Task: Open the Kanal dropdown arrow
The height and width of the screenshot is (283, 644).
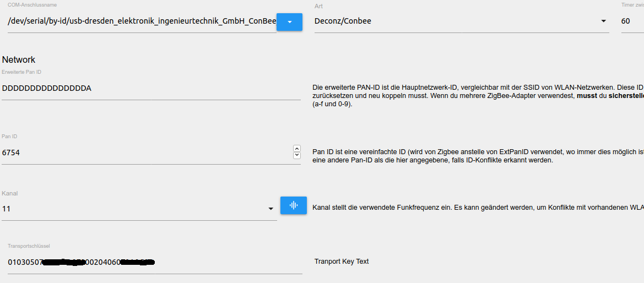Action: coord(270,209)
